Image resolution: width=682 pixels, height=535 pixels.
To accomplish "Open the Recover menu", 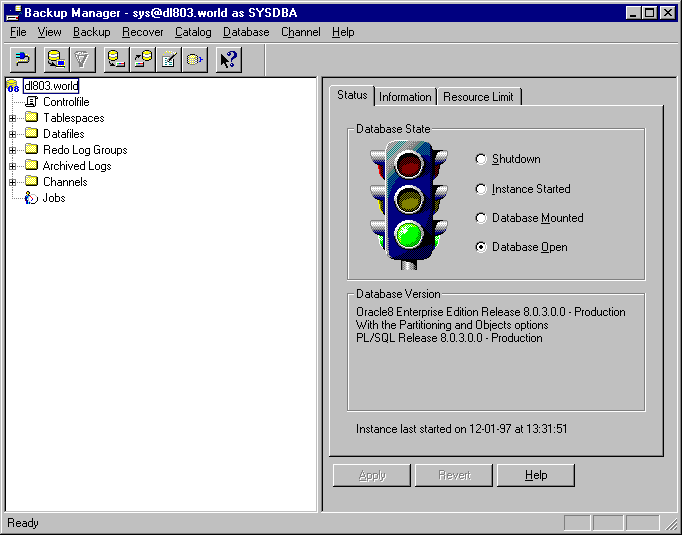I will (143, 32).
